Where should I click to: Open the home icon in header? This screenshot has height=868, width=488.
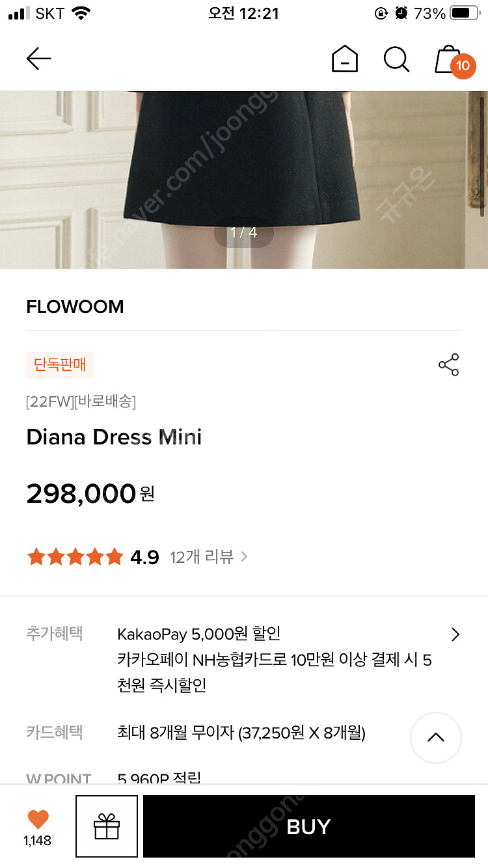coord(344,59)
